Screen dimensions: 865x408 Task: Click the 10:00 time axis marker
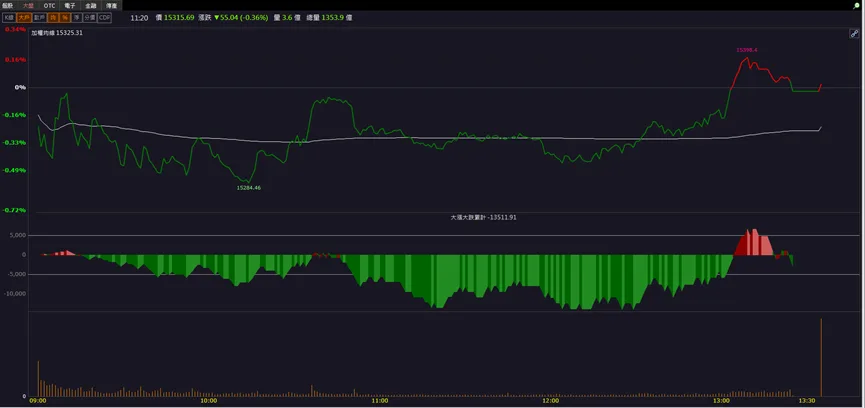pos(209,401)
